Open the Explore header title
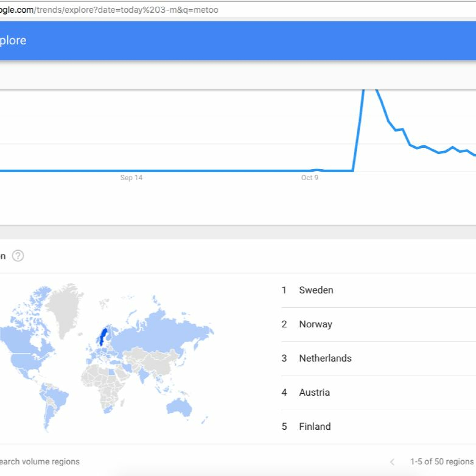476x476 pixels. point(13,40)
